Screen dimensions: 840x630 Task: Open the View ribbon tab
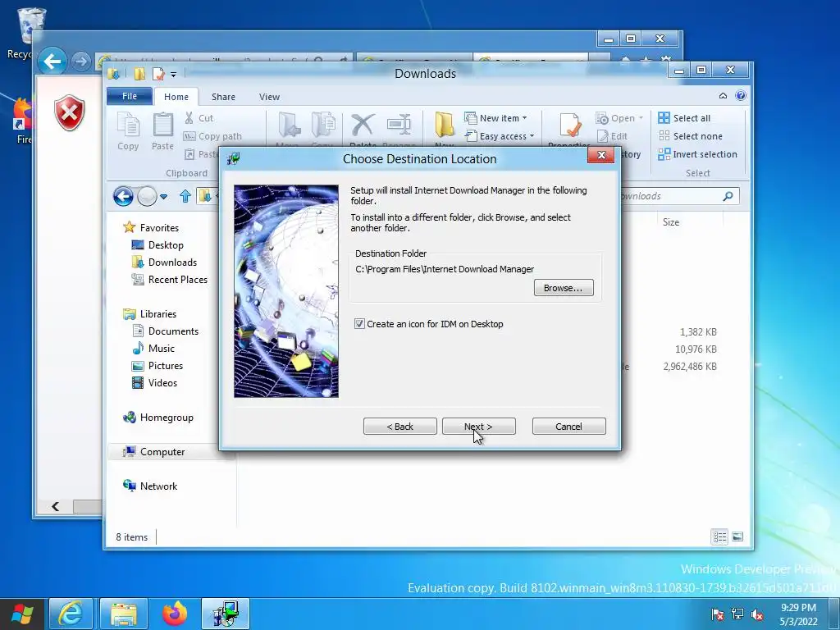coord(269,97)
